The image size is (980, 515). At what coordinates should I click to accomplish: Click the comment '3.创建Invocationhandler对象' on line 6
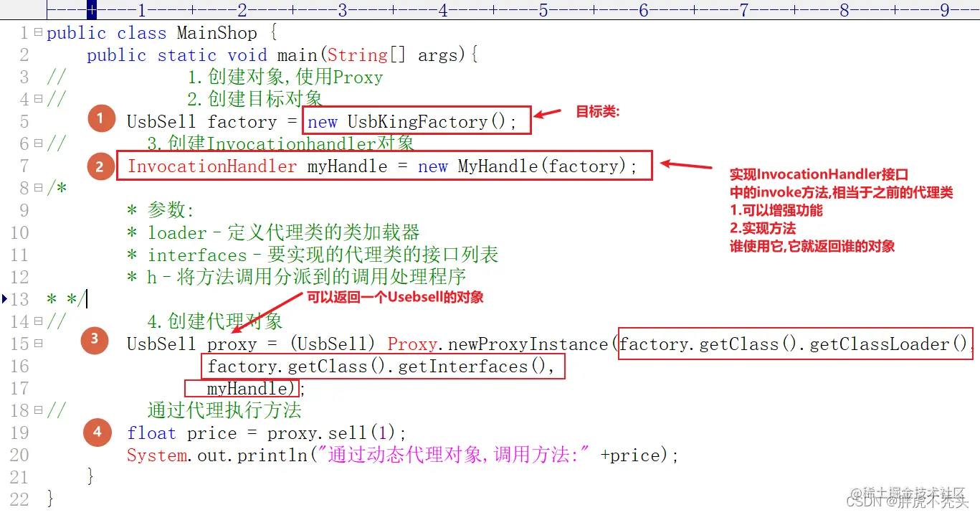[280, 143]
